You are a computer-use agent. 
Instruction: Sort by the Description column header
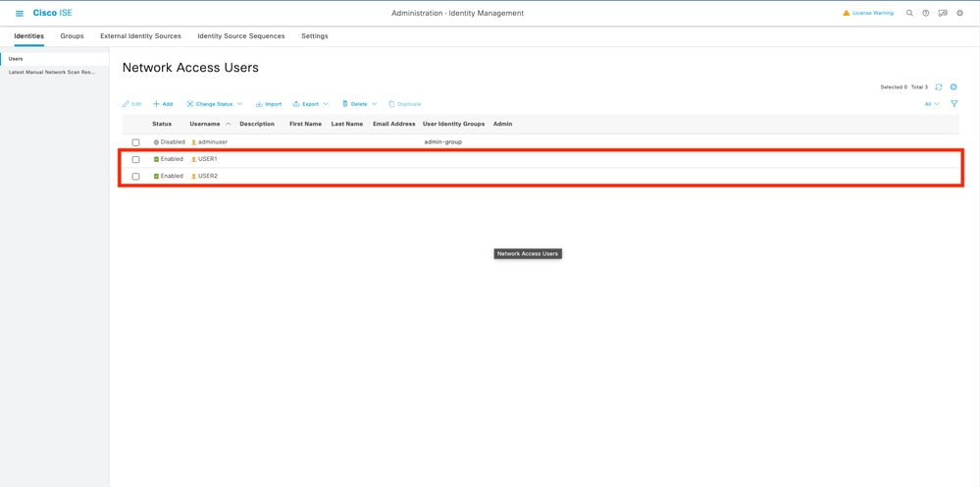coord(257,124)
